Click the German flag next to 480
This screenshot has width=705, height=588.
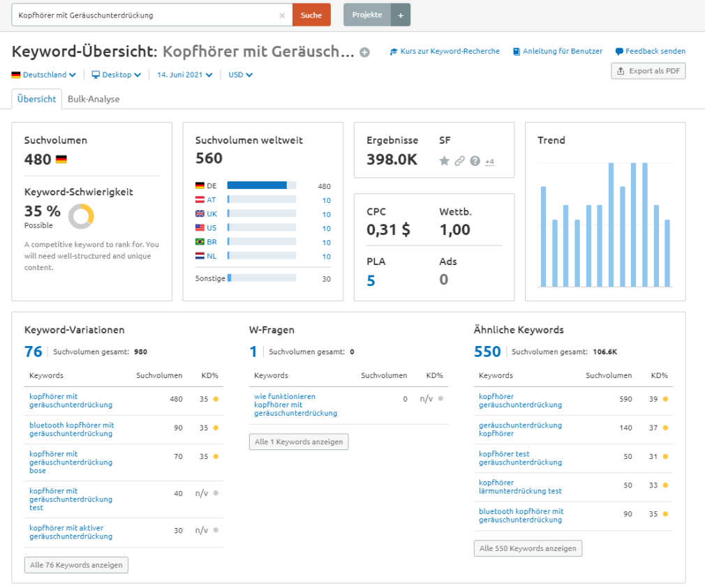click(x=61, y=160)
